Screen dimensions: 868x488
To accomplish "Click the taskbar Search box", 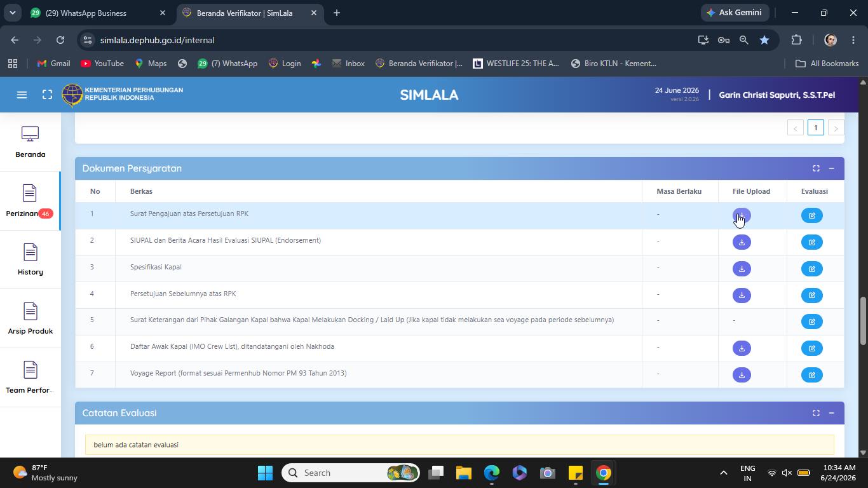I will tap(351, 473).
